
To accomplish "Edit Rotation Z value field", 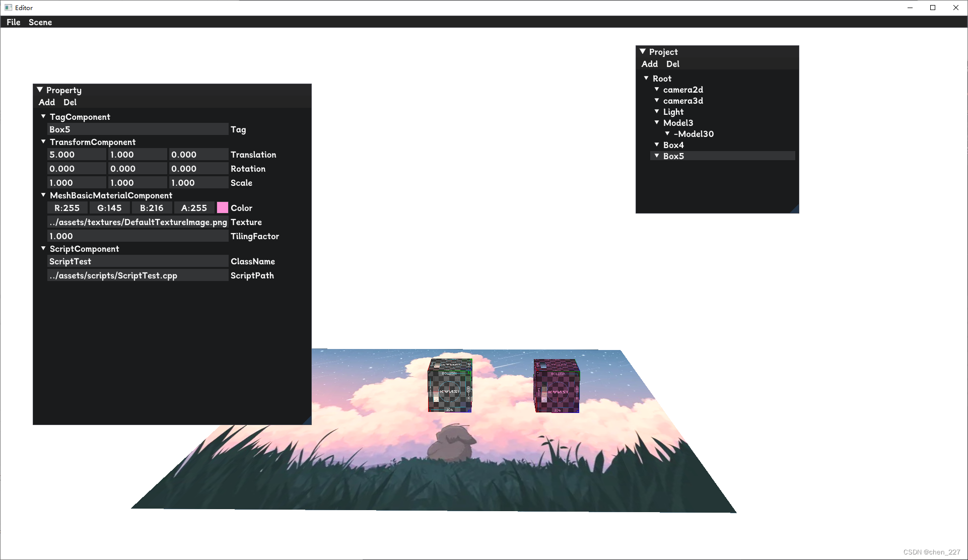I will point(198,169).
